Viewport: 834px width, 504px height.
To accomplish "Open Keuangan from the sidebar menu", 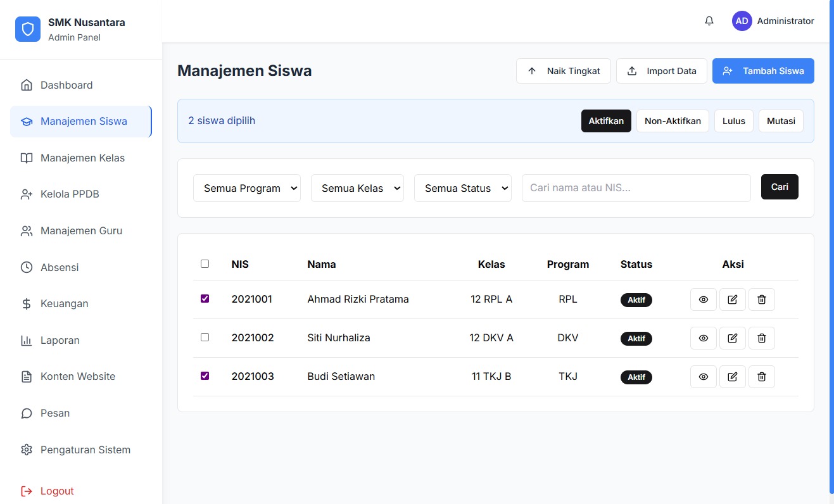I will point(64,304).
